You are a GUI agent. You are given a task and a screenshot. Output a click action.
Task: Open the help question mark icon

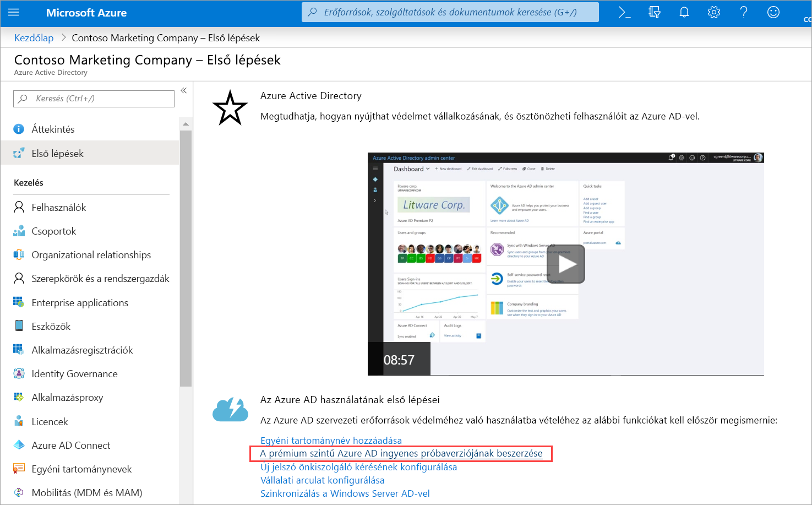pyautogui.click(x=744, y=12)
